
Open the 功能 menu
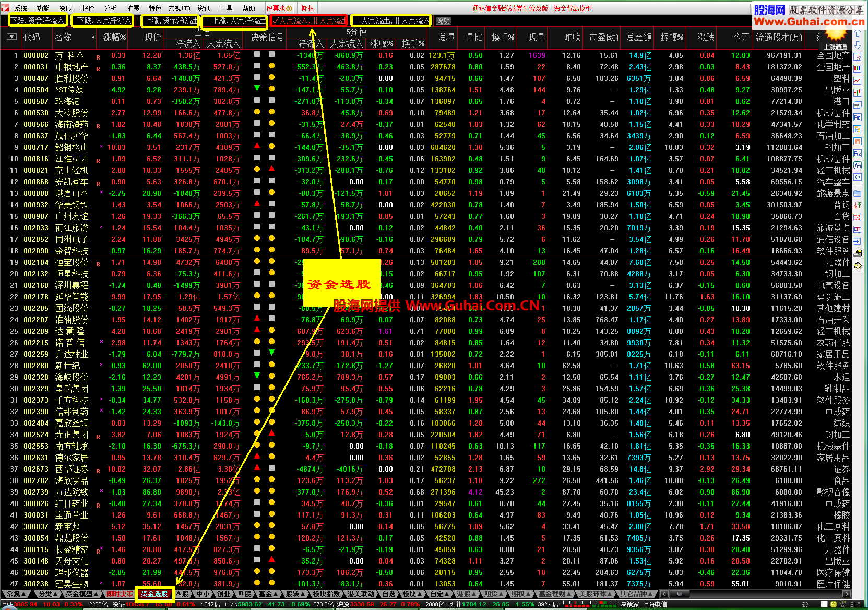point(43,8)
